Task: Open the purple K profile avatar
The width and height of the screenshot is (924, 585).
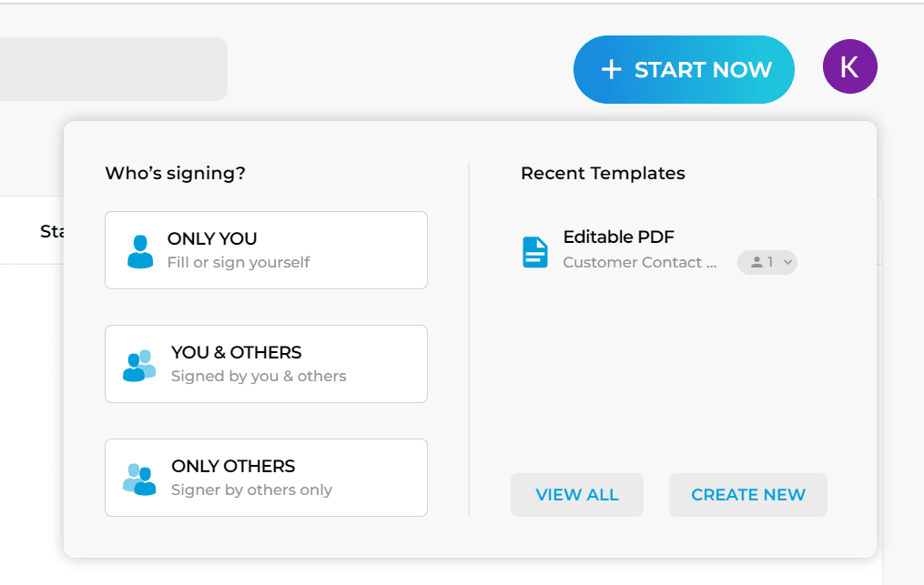Action: (849, 67)
